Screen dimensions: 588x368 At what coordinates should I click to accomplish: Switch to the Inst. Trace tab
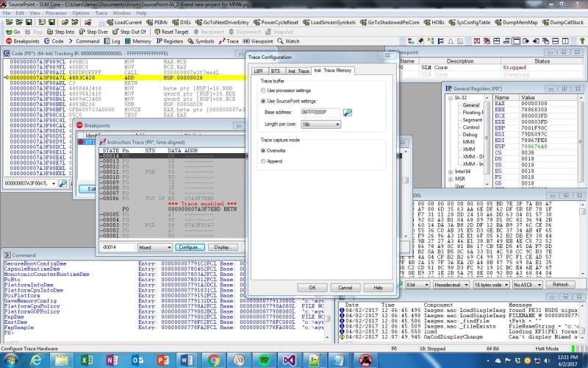coord(298,71)
